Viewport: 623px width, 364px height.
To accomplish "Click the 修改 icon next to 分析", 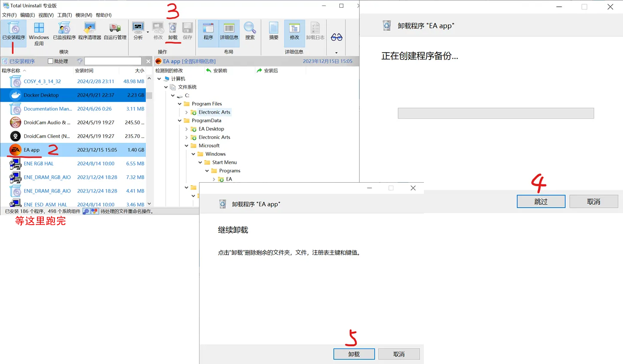I will pyautogui.click(x=158, y=31).
